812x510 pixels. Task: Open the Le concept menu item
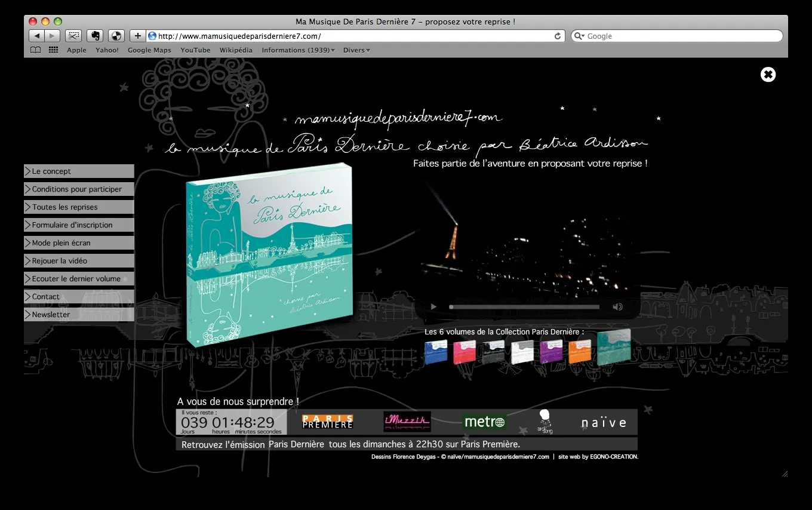[79, 171]
